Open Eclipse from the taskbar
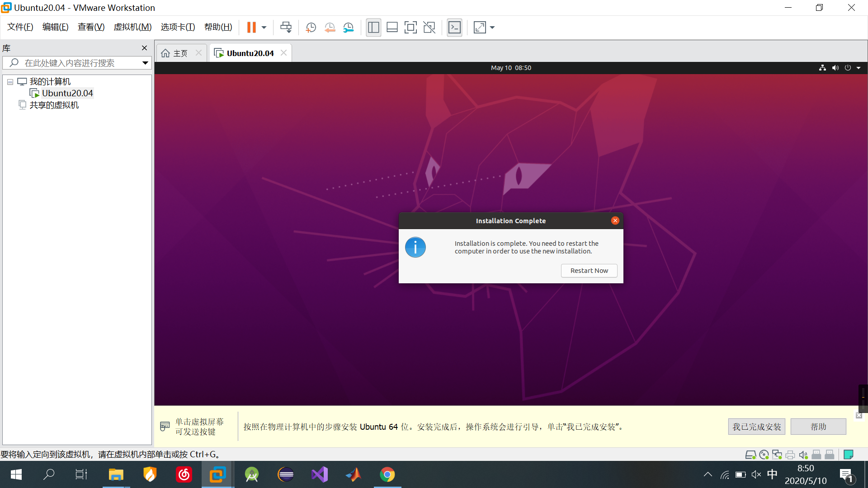 [x=286, y=474]
